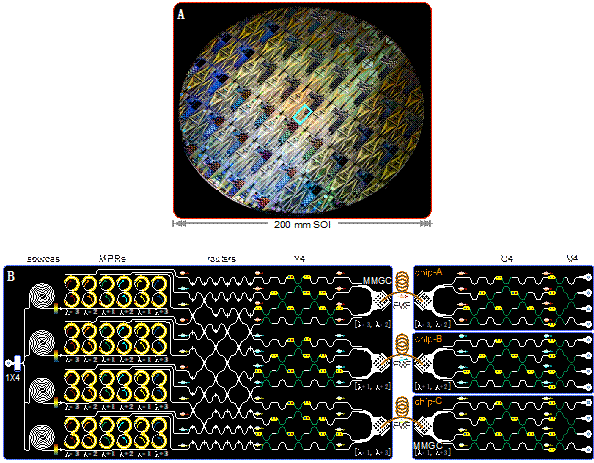Click the cyan rectangle marker on wafer
Screen dimensions: 594x463
pyautogui.click(x=302, y=115)
